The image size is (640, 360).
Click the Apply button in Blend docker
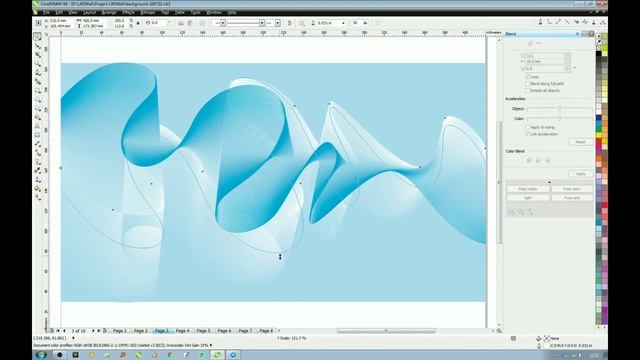[580, 174]
